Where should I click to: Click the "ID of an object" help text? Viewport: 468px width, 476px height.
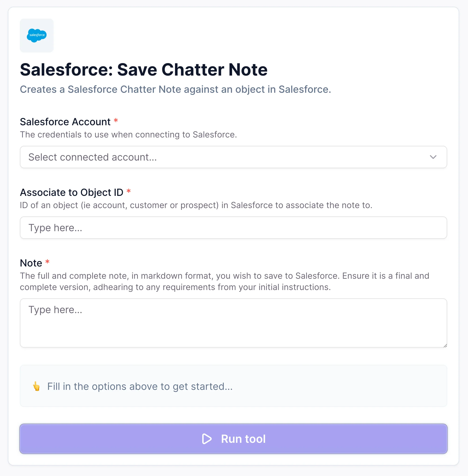(196, 205)
